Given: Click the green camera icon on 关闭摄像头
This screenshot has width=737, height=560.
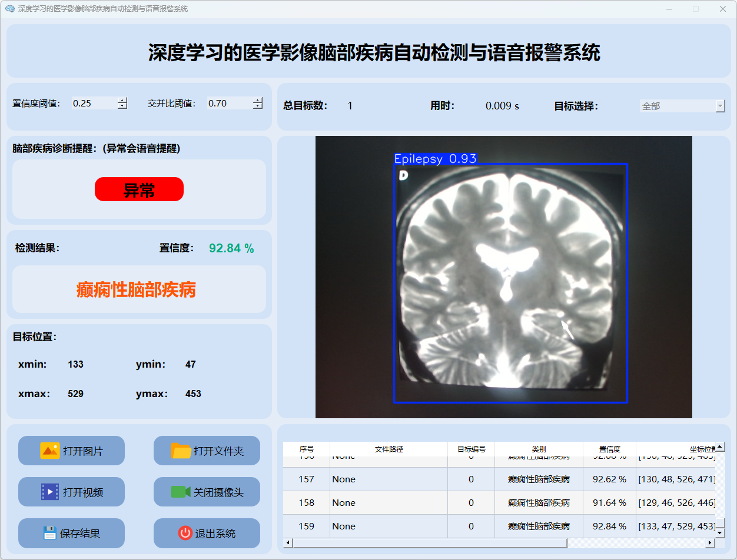Looking at the screenshot, I should tap(181, 492).
